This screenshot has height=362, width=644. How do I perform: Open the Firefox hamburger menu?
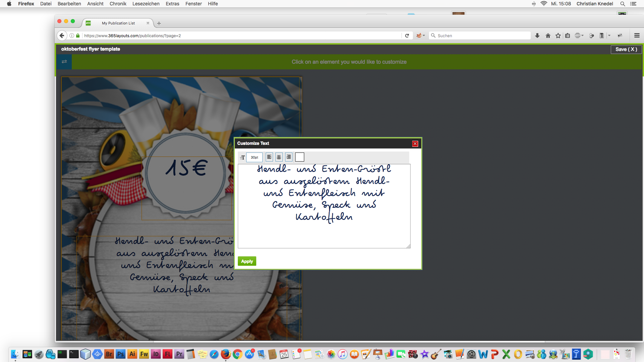click(637, 36)
